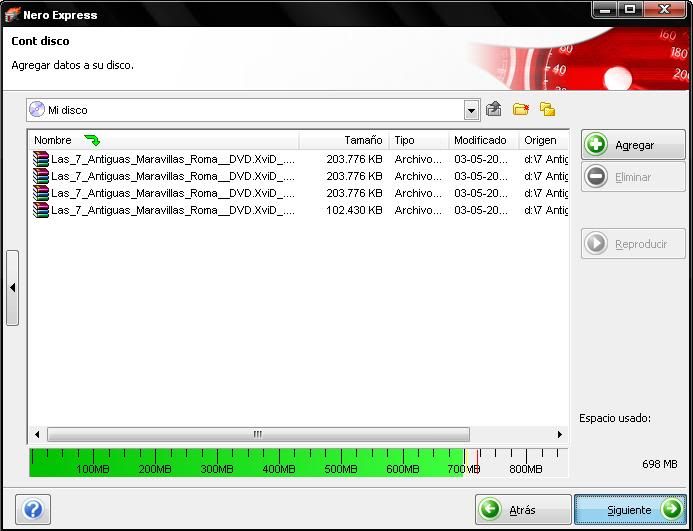
Task: Click the horizontal scrollbar thumb
Action: (x=258, y=434)
